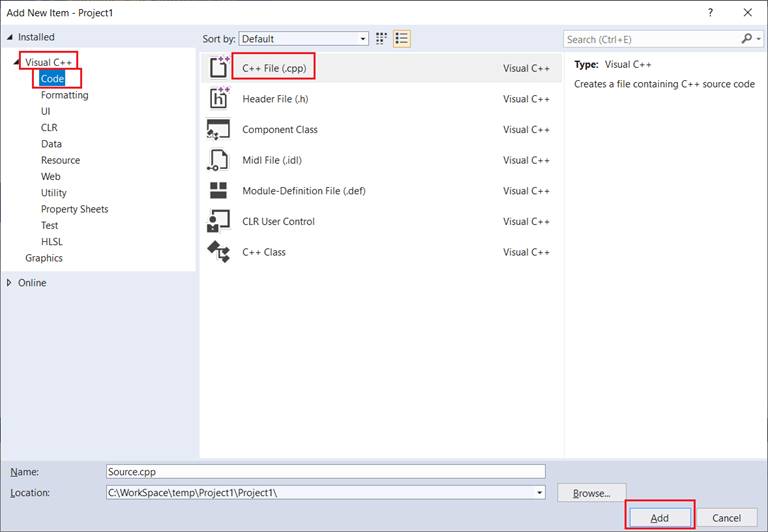Image resolution: width=768 pixels, height=532 pixels.
Task: Switch to small icons grid view
Action: pyautogui.click(x=381, y=39)
